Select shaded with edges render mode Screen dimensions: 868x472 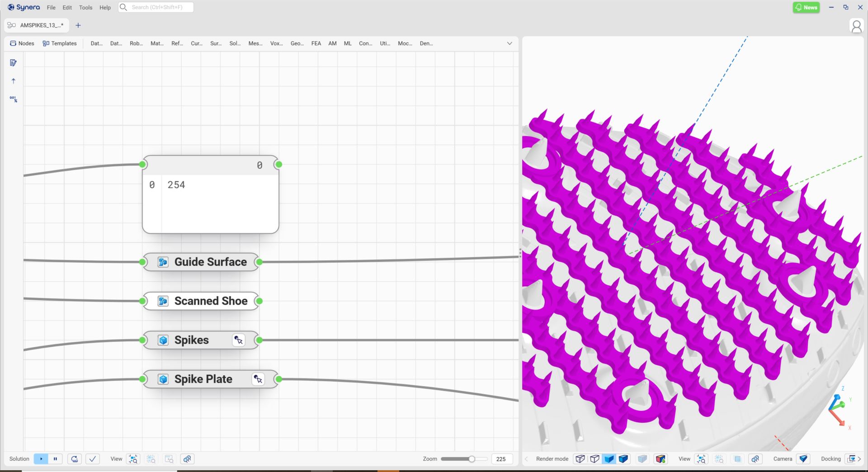click(x=623, y=459)
